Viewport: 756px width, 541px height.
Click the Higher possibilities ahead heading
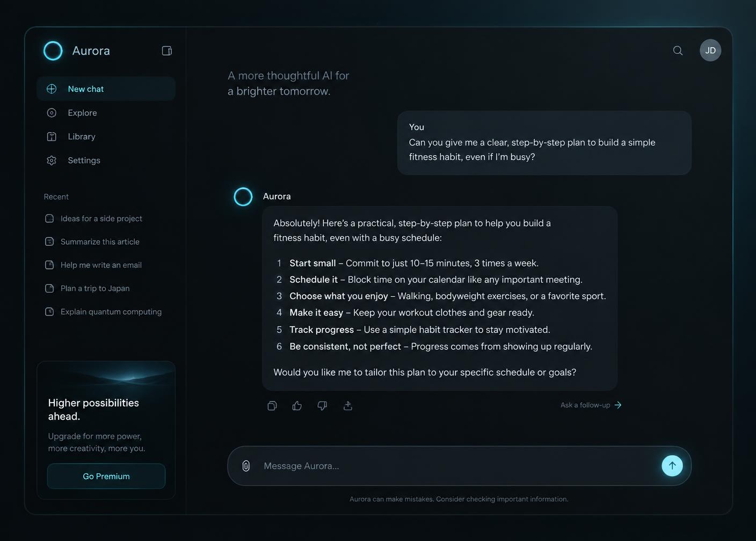[93, 410]
